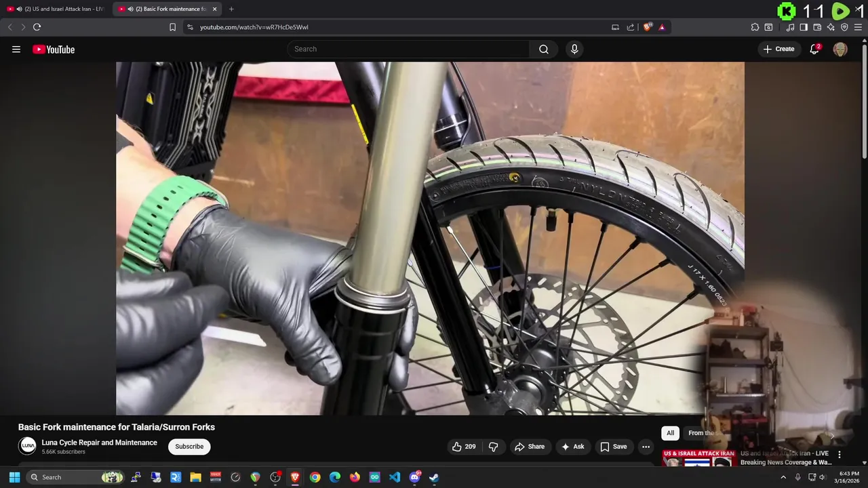The height and width of the screenshot is (488, 868).
Task: Share the Basic Fork maintenance video
Action: coord(530,447)
